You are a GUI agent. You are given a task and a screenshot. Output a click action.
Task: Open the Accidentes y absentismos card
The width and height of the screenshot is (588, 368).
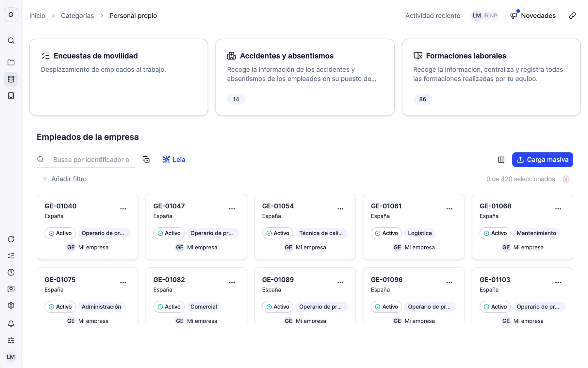point(305,77)
